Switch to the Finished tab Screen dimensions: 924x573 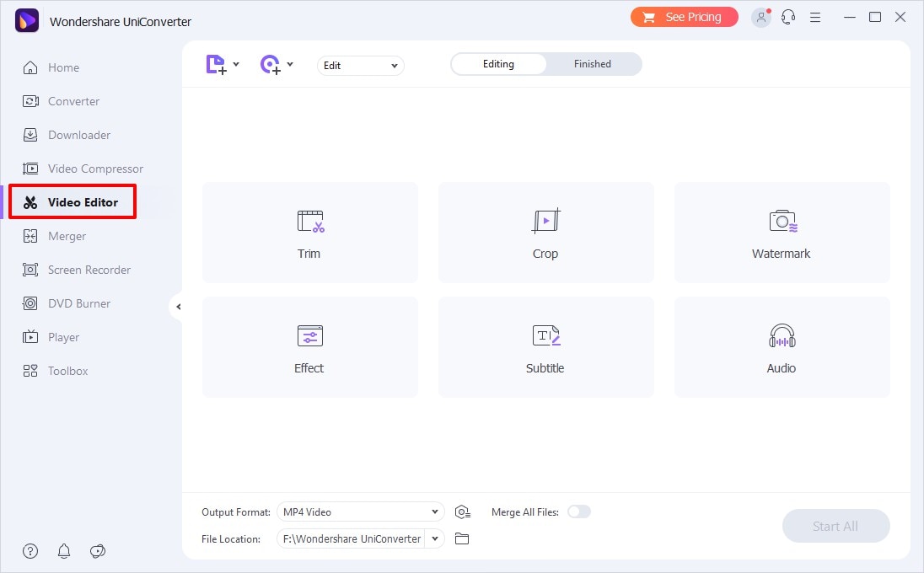pyautogui.click(x=593, y=64)
